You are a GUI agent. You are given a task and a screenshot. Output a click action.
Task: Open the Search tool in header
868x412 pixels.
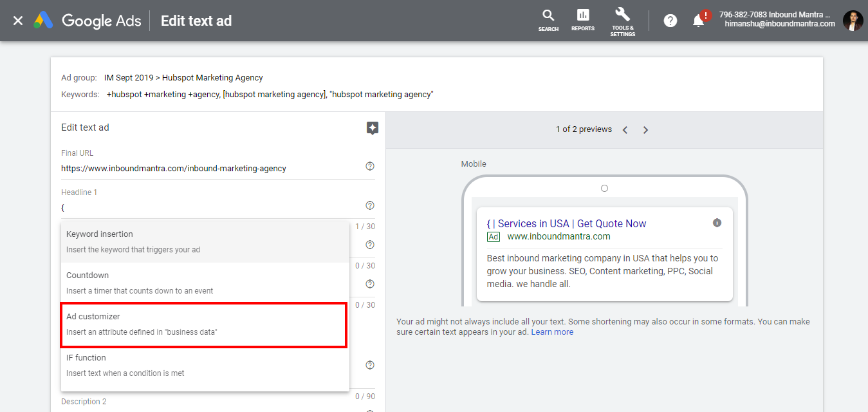tap(548, 21)
